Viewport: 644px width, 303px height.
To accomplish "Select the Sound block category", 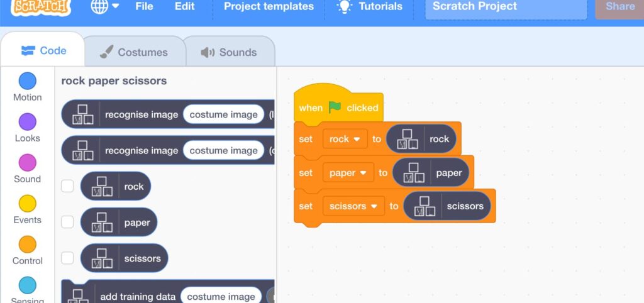I will [x=28, y=168].
